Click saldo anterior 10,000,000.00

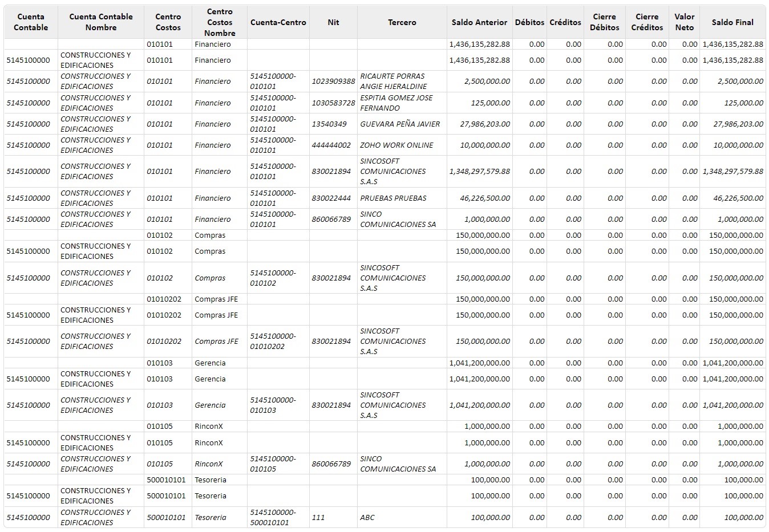coord(485,145)
